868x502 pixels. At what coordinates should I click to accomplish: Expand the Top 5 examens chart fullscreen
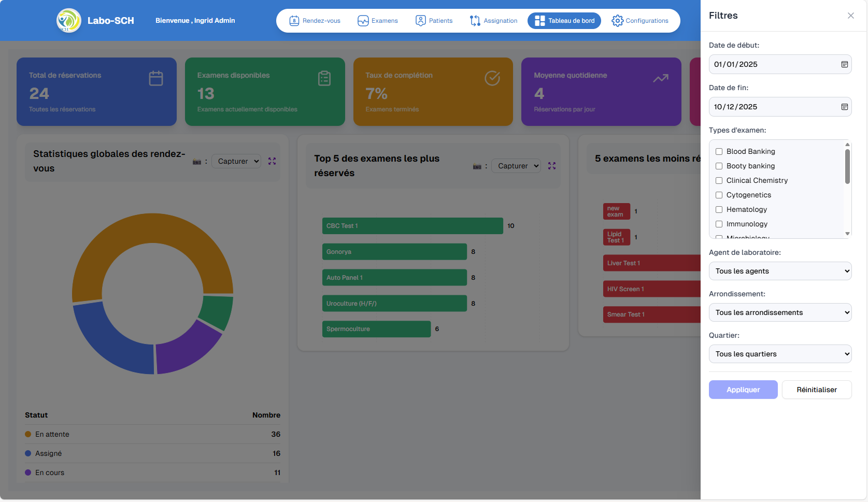coord(552,166)
